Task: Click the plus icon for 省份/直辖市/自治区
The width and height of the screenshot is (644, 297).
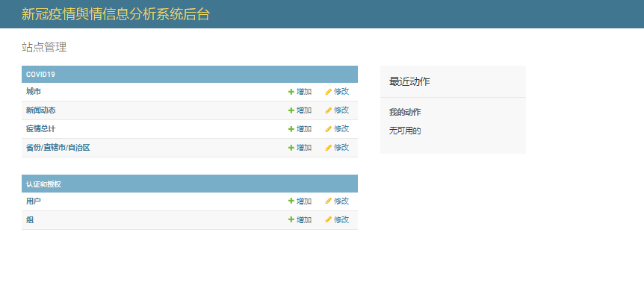Action: (291, 148)
